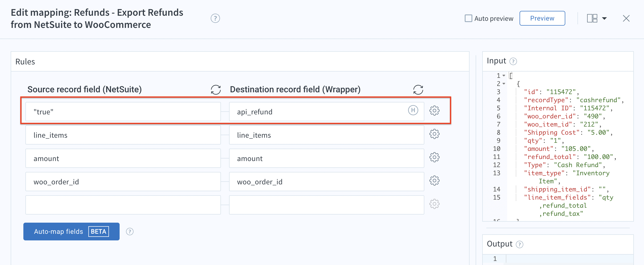644x265 pixels.
Task: Enable the Auto preview checkbox
Action: point(468,18)
